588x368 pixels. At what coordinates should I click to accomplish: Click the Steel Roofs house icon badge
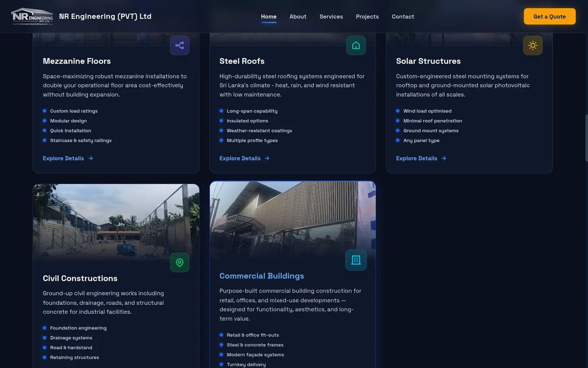(x=356, y=45)
